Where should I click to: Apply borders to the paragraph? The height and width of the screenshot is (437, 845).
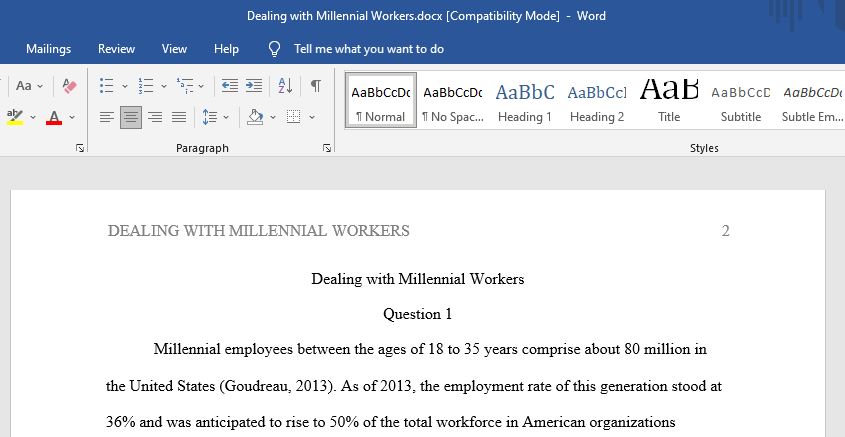click(x=293, y=117)
